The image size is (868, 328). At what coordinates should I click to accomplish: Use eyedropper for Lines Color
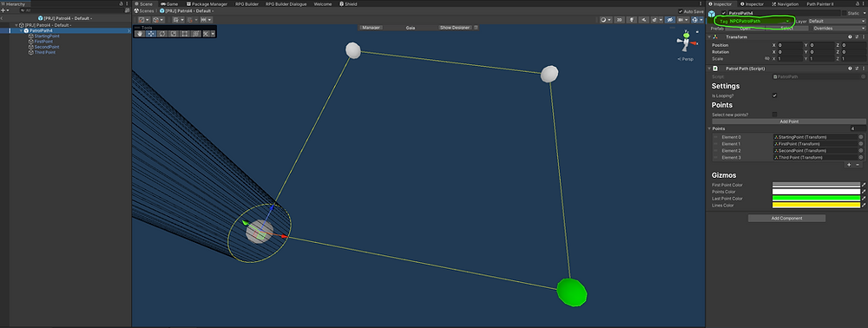[x=864, y=205]
